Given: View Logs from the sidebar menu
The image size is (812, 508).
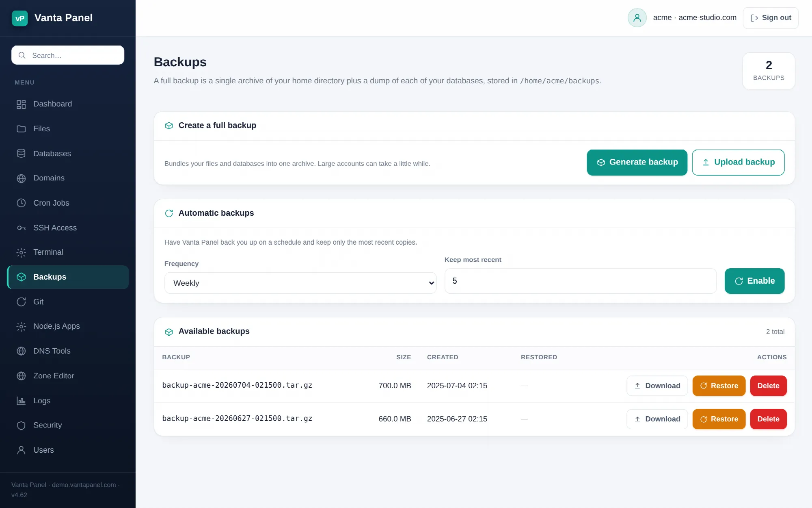Looking at the screenshot, I should click(x=68, y=401).
